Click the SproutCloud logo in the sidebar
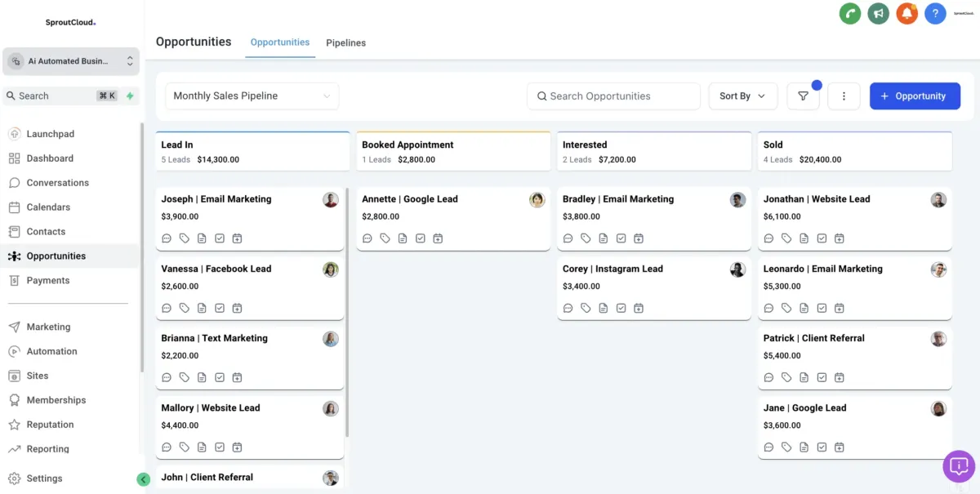 70,23
